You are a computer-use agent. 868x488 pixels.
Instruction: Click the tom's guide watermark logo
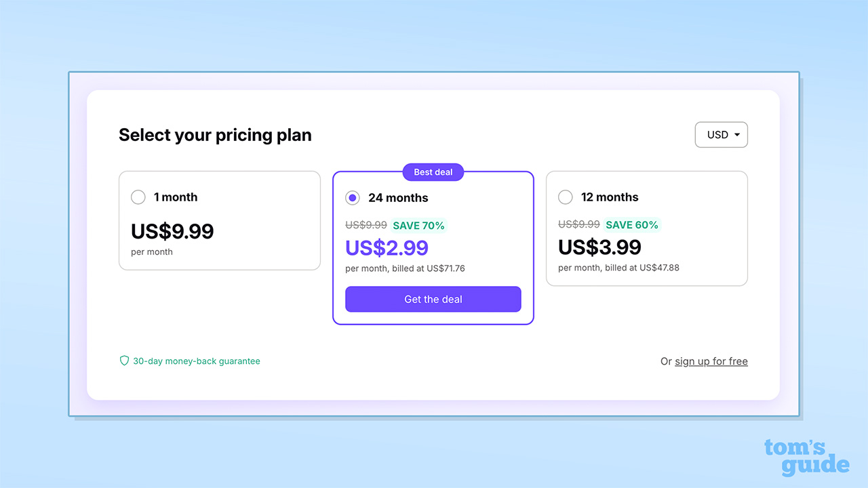[x=806, y=457]
